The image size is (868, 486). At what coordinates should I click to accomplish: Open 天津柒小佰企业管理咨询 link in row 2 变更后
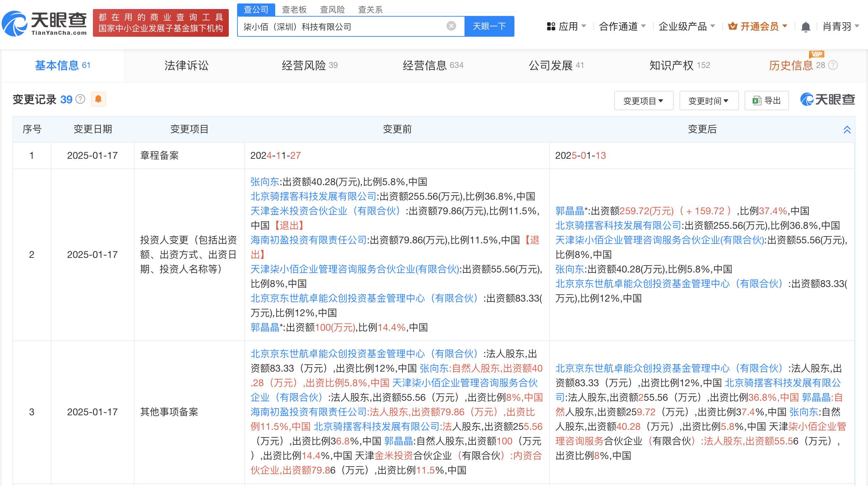coord(660,240)
